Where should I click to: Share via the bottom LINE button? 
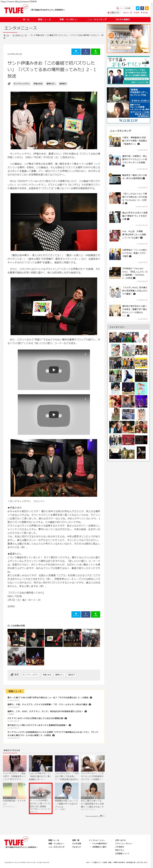(96, 615)
